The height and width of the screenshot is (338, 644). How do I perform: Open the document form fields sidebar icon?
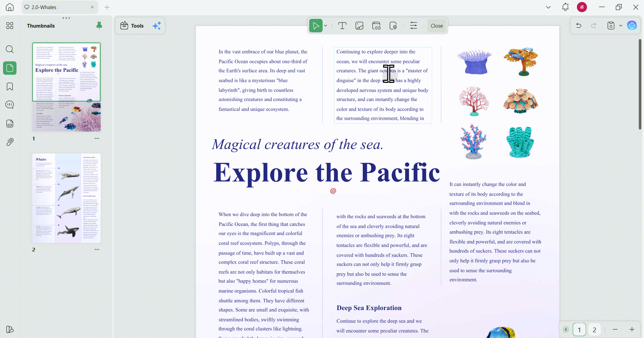click(x=10, y=124)
